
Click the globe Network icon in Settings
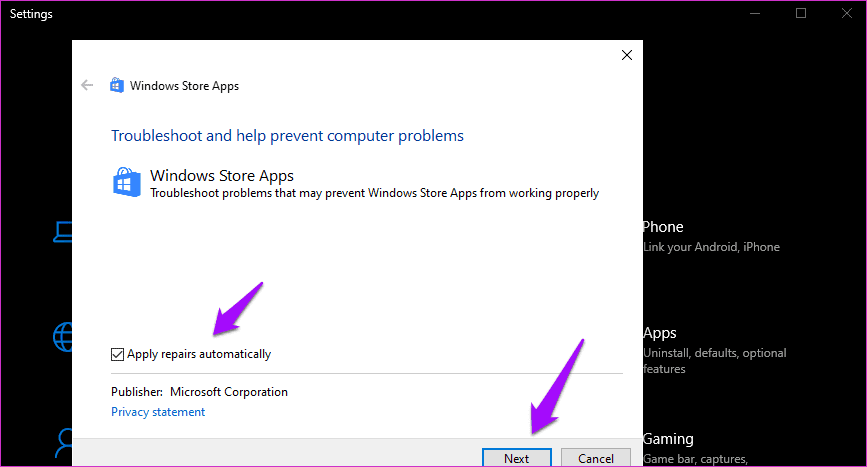pos(63,337)
